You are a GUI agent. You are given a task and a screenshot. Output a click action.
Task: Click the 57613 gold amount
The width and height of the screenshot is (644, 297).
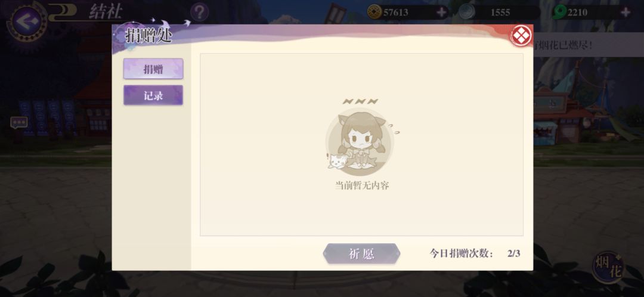(396, 13)
